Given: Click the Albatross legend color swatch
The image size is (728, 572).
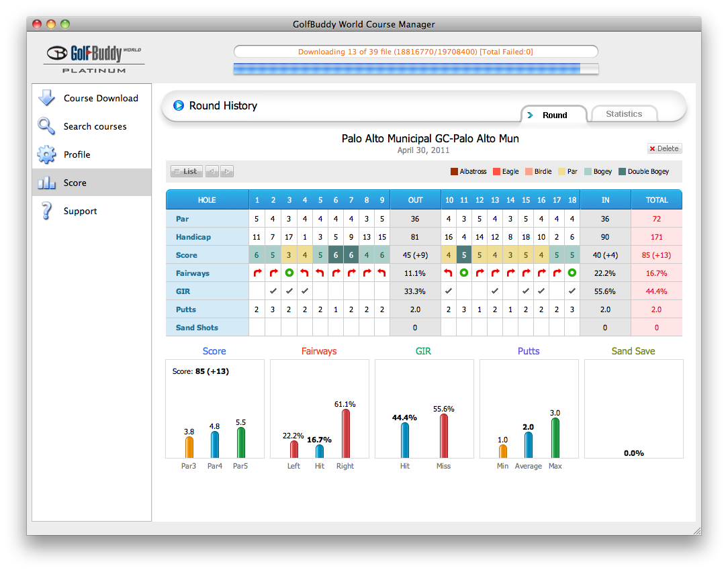Looking at the screenshot, I should pyautogui.click(x=454, y=172).
